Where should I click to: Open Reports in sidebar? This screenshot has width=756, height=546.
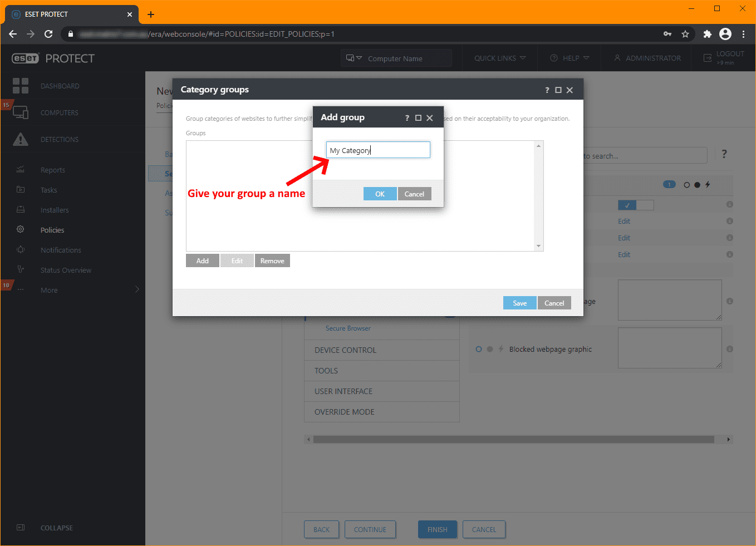coord(53,170)
